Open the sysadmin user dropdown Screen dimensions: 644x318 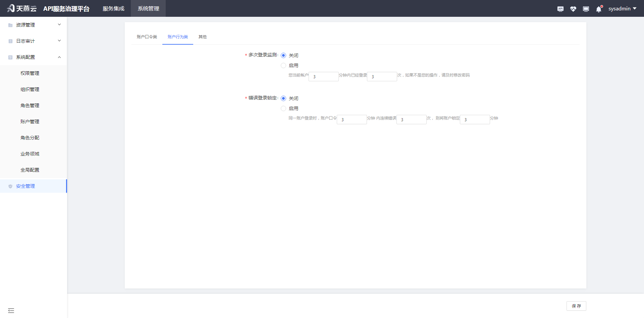coord(622,9)
